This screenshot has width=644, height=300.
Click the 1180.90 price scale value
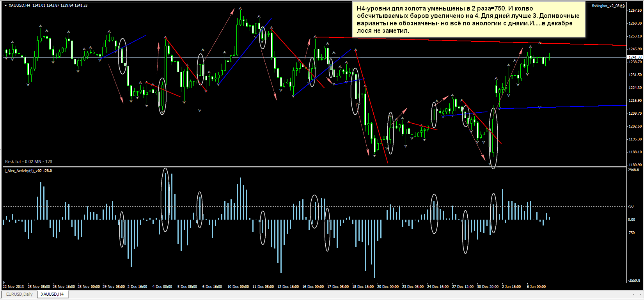click(635, 165)
